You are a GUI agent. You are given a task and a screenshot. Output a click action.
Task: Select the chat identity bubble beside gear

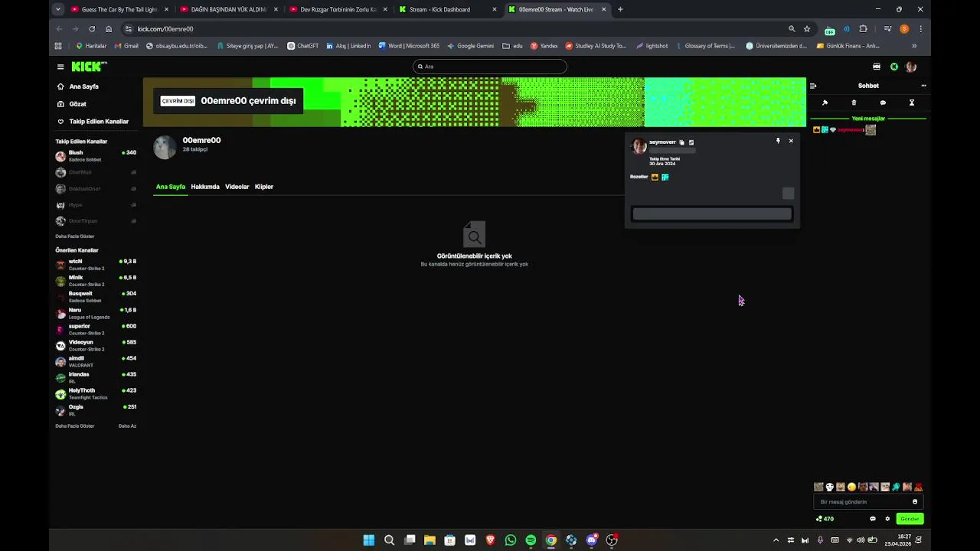(873, 519)
